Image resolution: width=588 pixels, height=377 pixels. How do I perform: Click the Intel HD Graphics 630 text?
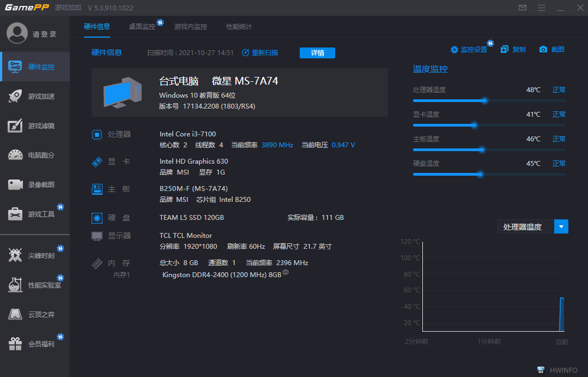(x=194, y=161)
